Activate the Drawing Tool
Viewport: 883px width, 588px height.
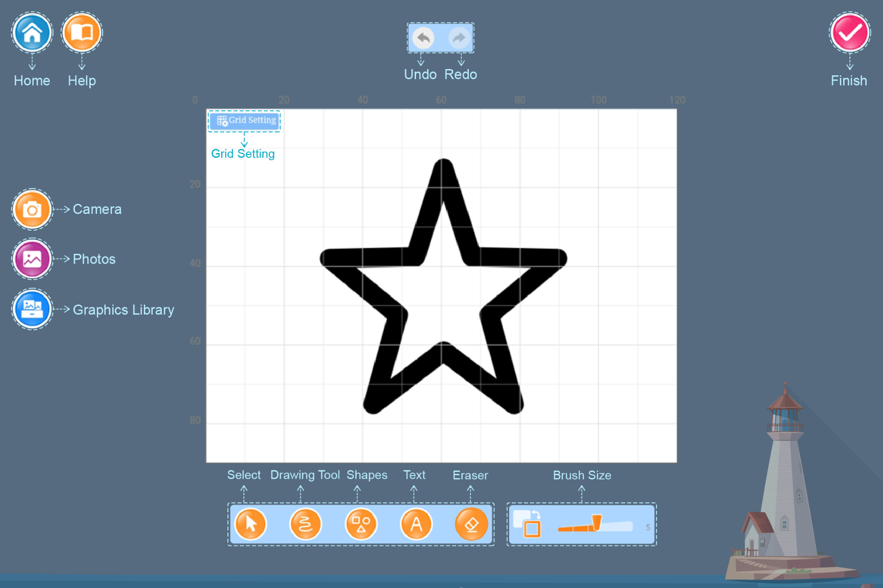click(305, 524)
